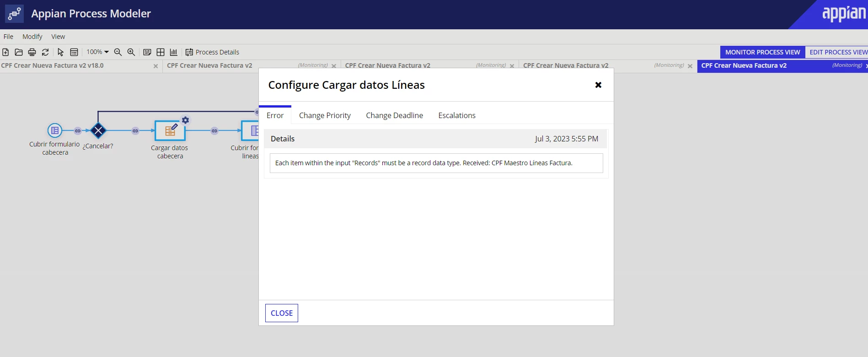This screenshot has width=868, height=357.
Task: Click the "Cargar datos cabecera" label text
Action: pyautogui.click(x=170, y=152)
